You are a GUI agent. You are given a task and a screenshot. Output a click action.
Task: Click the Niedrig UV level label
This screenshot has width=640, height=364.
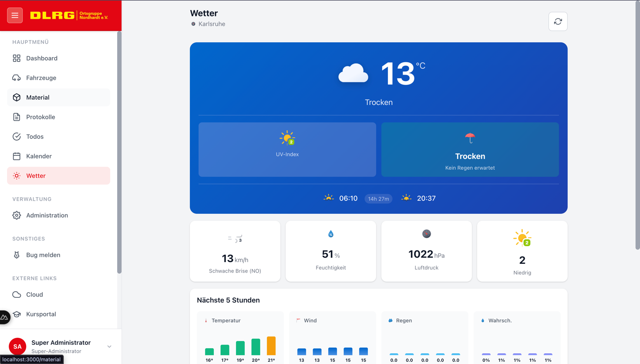pyautogui.click(x=522, y=273)
